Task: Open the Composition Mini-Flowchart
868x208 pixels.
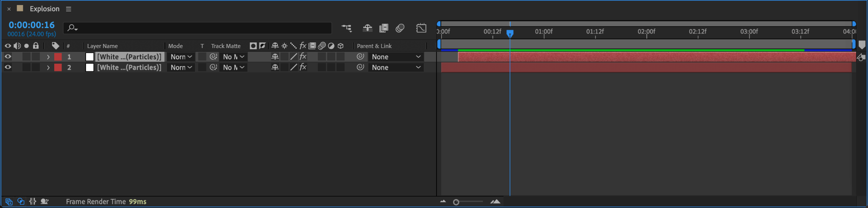Action: [347, 28]
